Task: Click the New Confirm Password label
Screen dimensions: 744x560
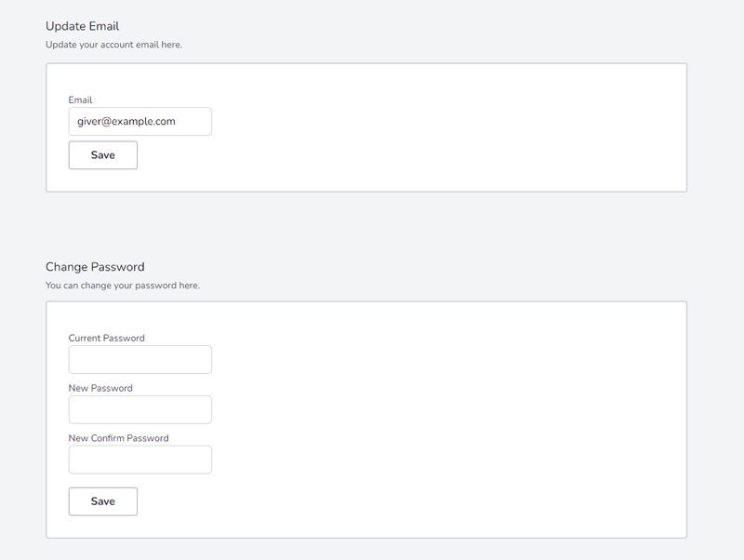Action: click(118, 438)
